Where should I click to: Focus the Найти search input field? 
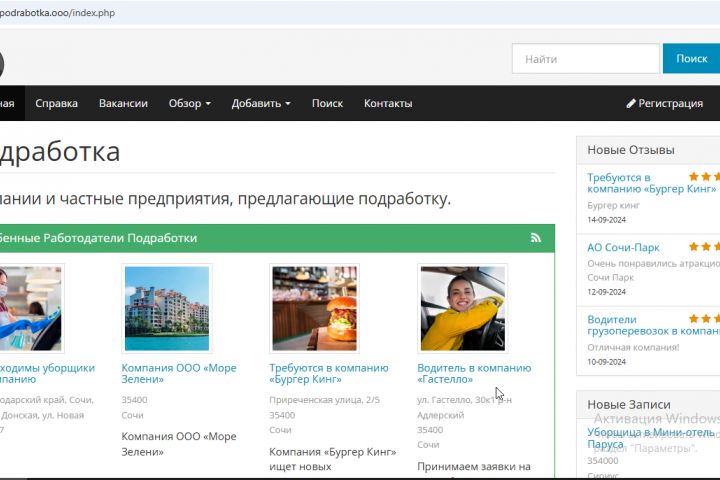(586, 58)
